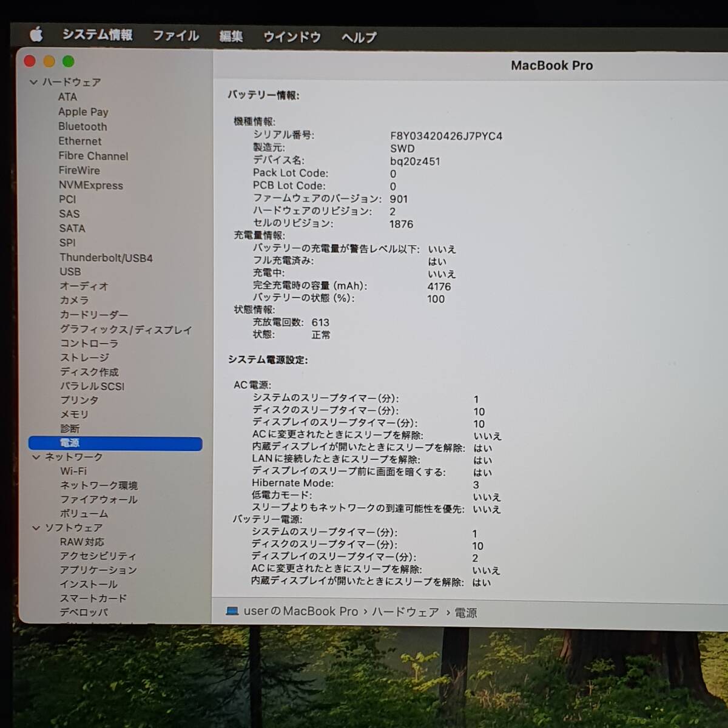The height and width of the screenshot is (728, 728).
Task: Select ATA in the sidebar
Action: pyautogui.click(x=67, y=97)
